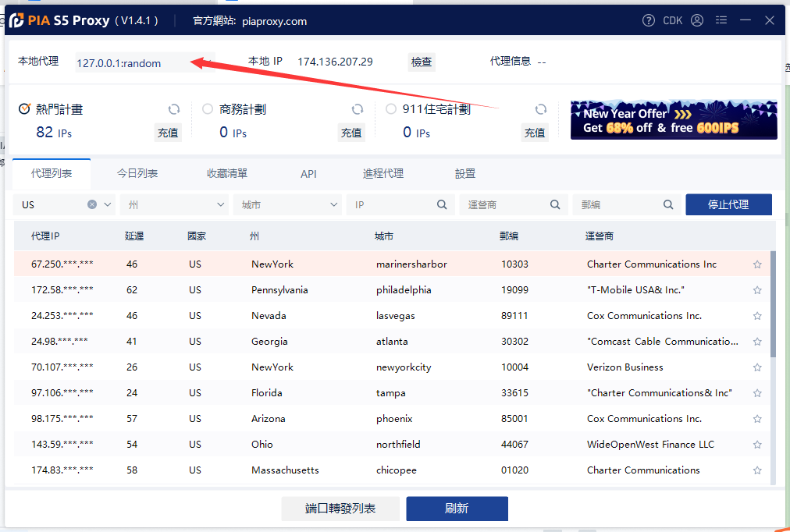Open official site piaproxy.com link

click(x=274, y=21)
